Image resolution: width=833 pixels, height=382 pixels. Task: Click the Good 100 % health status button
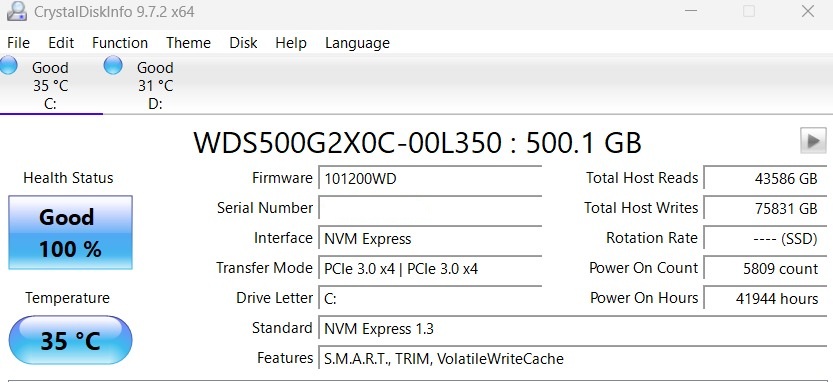70,232
